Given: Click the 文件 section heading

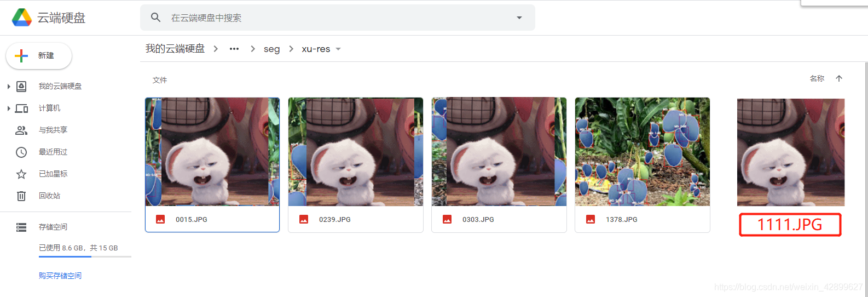Looking at the screenshot, I should [x=160, y=80].
